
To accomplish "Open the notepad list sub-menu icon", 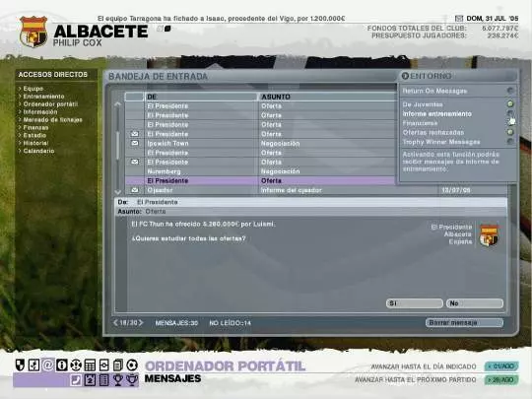I will [x=103, y=380].
